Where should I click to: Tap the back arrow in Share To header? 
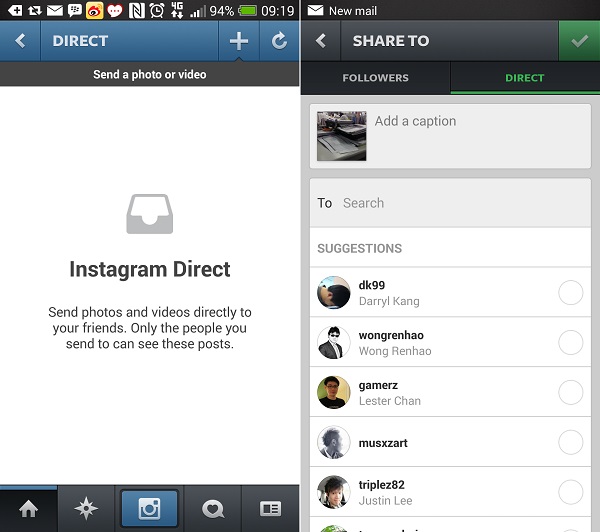(321, 41)
